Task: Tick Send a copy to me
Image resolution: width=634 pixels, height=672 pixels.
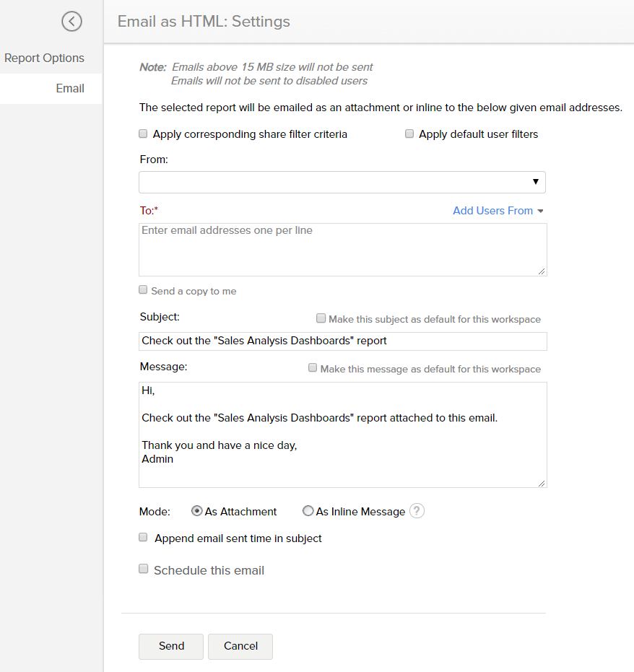Action: coord(143,290)
